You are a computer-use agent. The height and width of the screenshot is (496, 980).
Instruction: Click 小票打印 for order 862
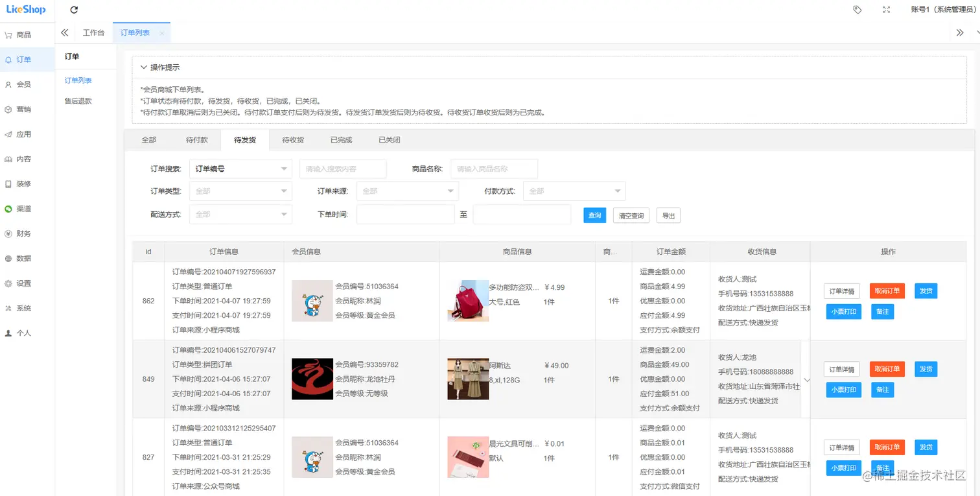(844, 312)
